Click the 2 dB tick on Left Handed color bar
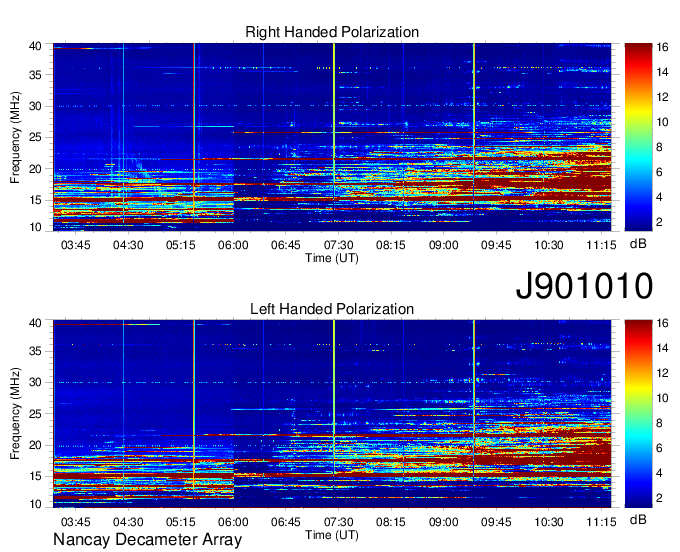The height and width of the screenshot is (552, 680). pyautogui.click(x=659, y=498)
